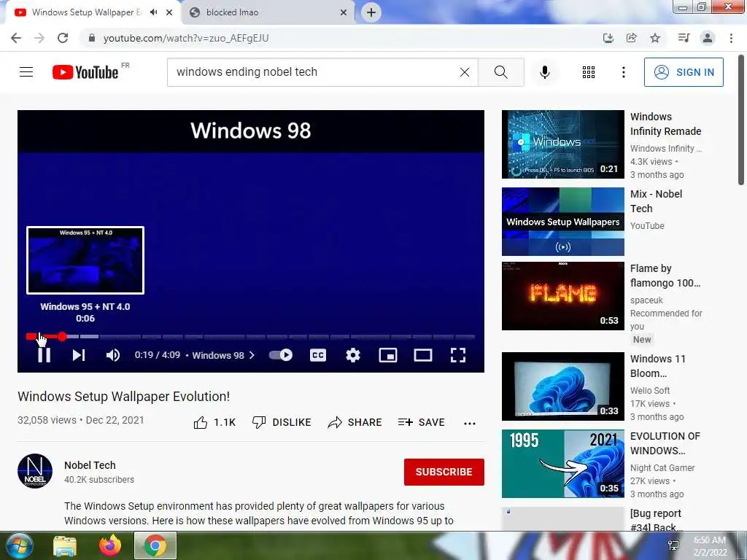Subscribe to Nobel Tech channel
This screenshot has height=560, width=747.
pyautogui.click(x=444, y=472)
